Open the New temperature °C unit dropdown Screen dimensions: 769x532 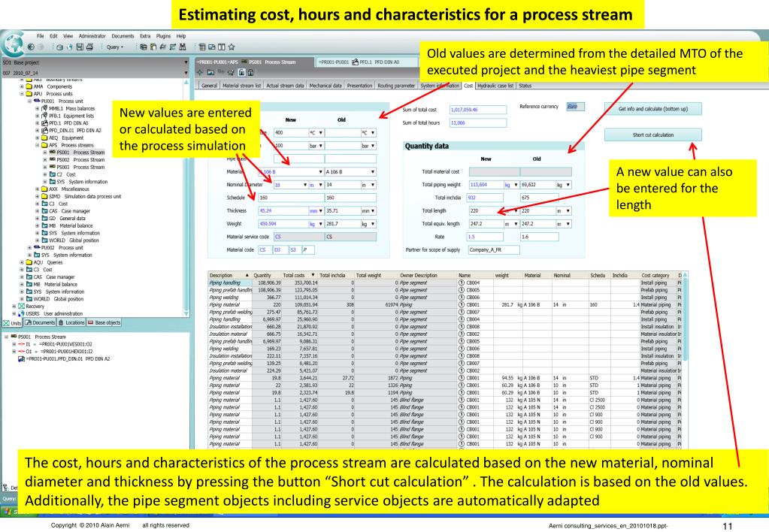[x=321, y=133]
